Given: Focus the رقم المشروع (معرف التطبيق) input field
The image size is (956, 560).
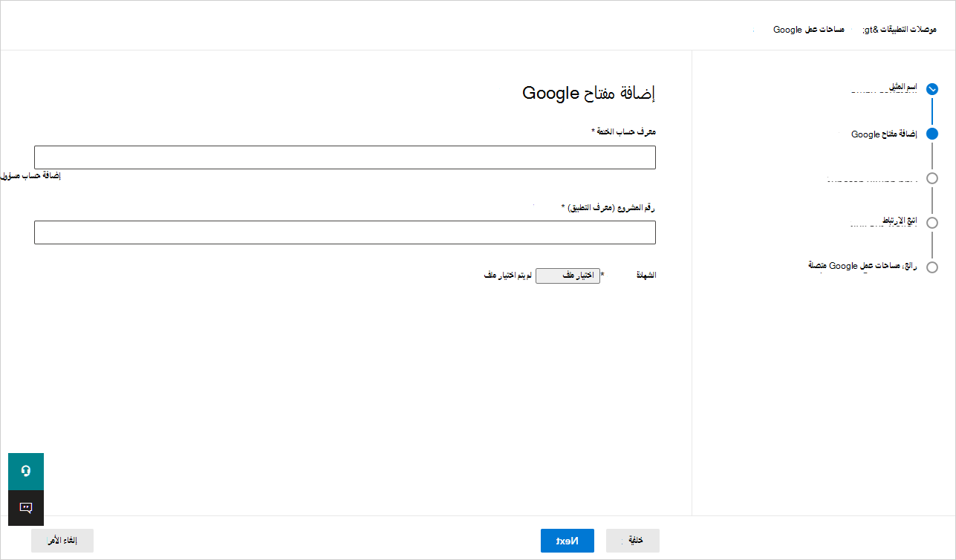Looking at the screenshot, I should click(x=345, y=232).
